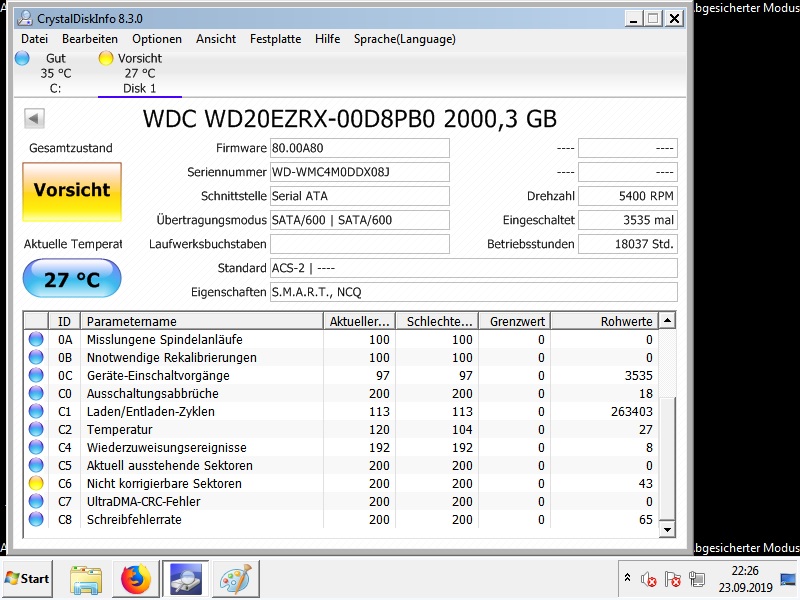Click the Parametername column header

tap(202, 321)
